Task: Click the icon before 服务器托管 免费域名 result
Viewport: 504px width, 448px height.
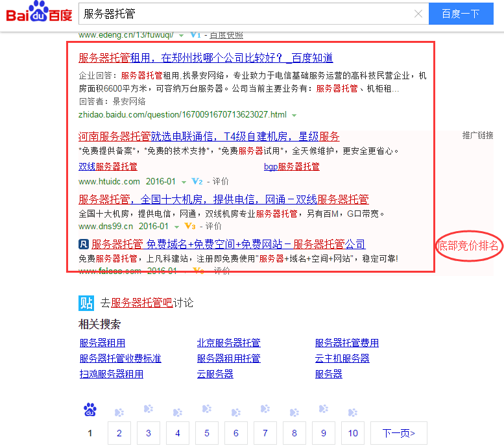Action: click(84, 245)
